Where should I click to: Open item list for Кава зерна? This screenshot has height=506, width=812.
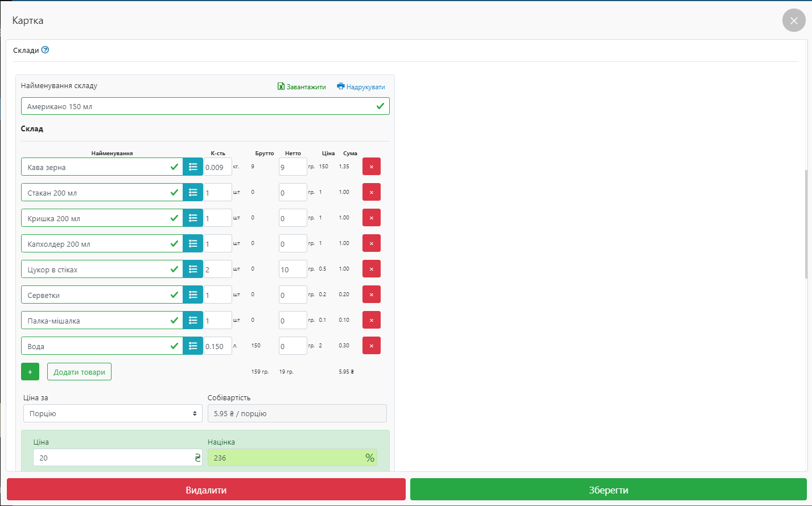tap(193, 167)
